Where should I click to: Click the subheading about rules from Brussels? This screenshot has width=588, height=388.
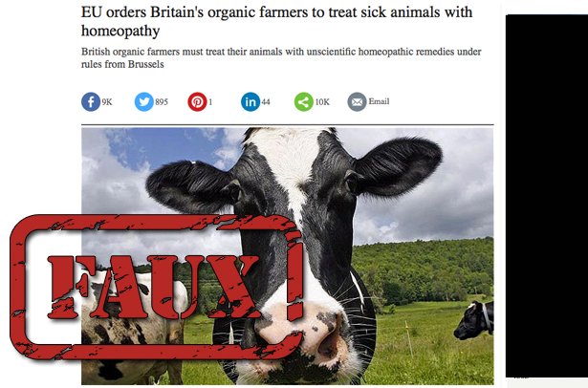pyautogui.click(x=281, y=57)
